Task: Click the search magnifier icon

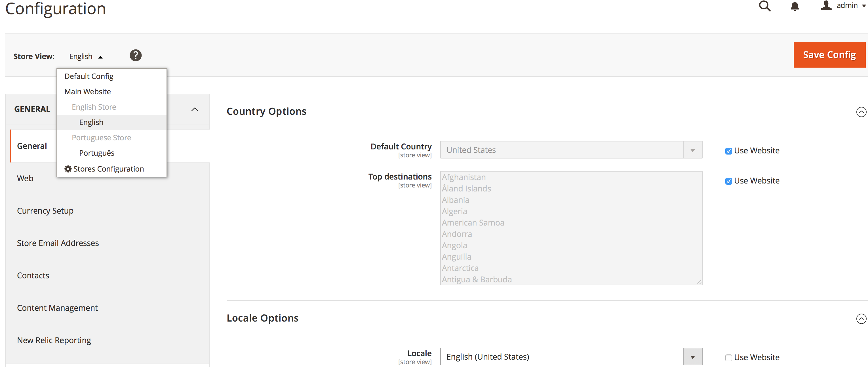Action: tap(764, 6)
